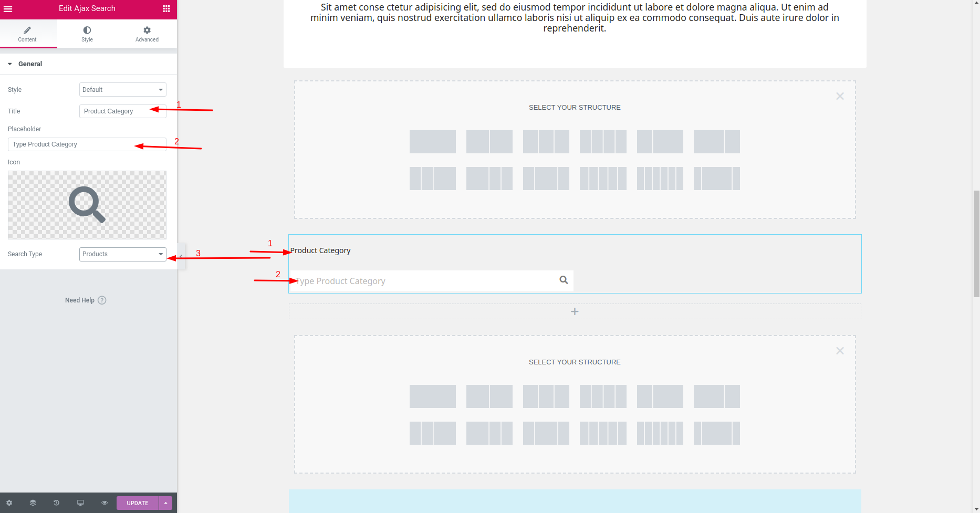Select three equal columns structure in lower selector
The width and height of the screenshot is (980, 513).
pyautogui.click(x=546, y=396)
